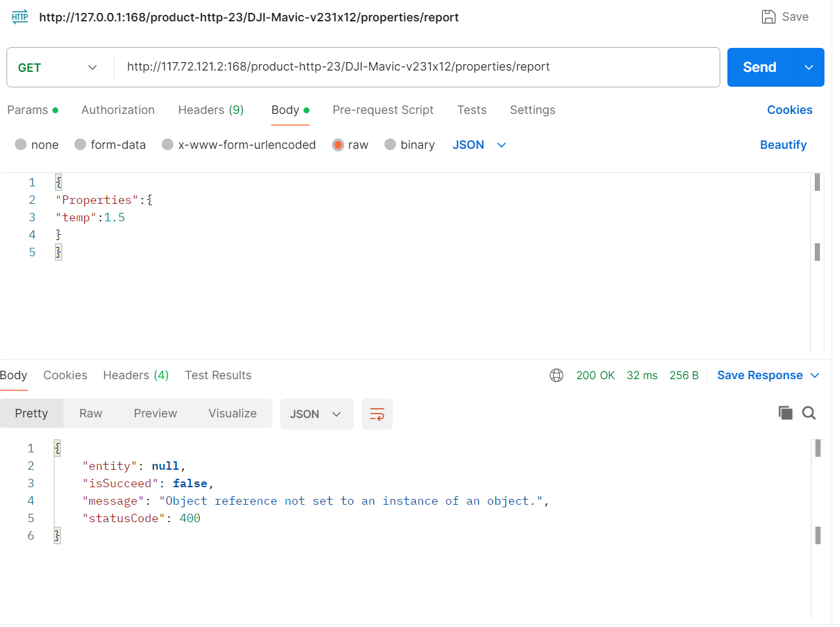
Task: Open the GET method dropdown
Action: (58, 67)
